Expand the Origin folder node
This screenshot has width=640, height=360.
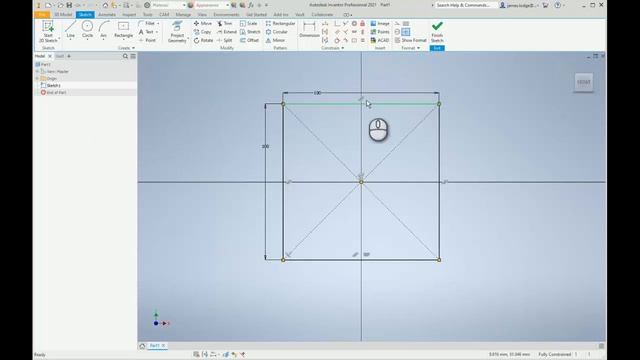(x=37, y=78)
